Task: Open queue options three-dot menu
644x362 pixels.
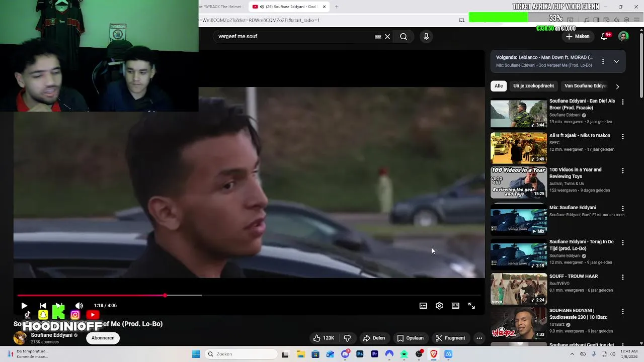Action: 603,61
